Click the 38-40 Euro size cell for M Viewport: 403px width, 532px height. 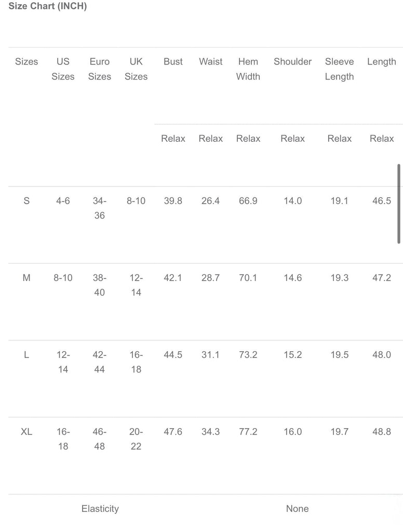(x=99, y=285)
